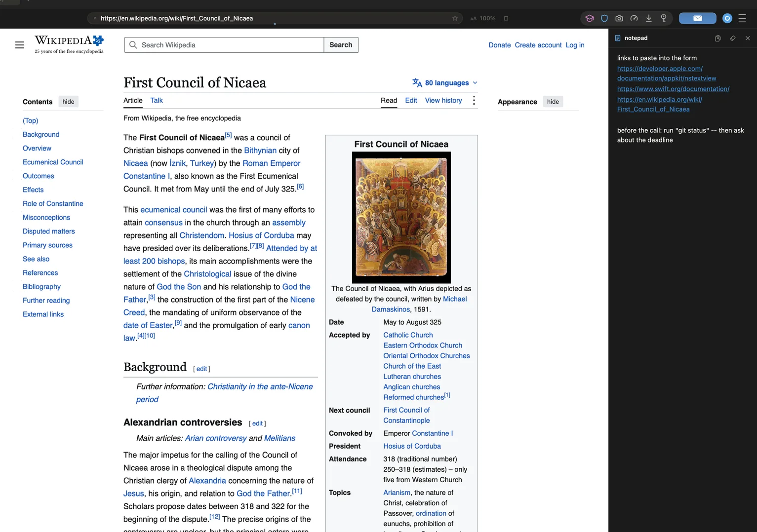Jump to Role of Constantine in Contents
Screen dimensions: 757x532
[53, 203]
